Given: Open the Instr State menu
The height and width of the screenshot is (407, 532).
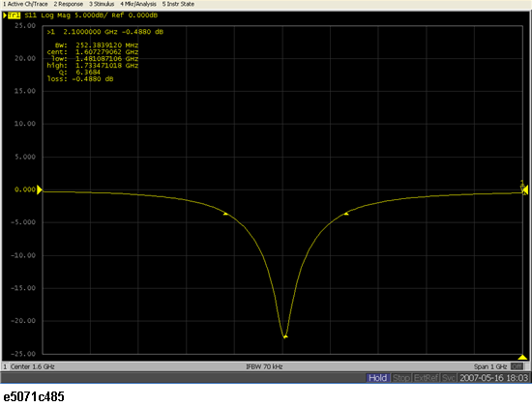Looking at the screenshot, I should (178, 4).
